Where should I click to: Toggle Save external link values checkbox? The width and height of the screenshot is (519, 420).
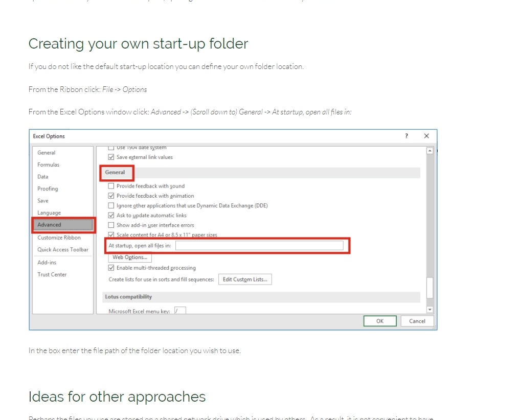[111, 157]
